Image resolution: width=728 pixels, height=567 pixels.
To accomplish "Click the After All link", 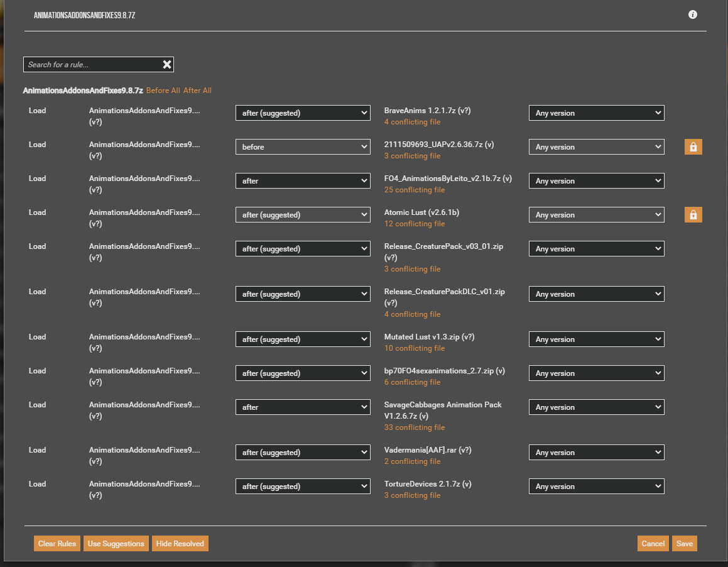I will click(197, 90).
